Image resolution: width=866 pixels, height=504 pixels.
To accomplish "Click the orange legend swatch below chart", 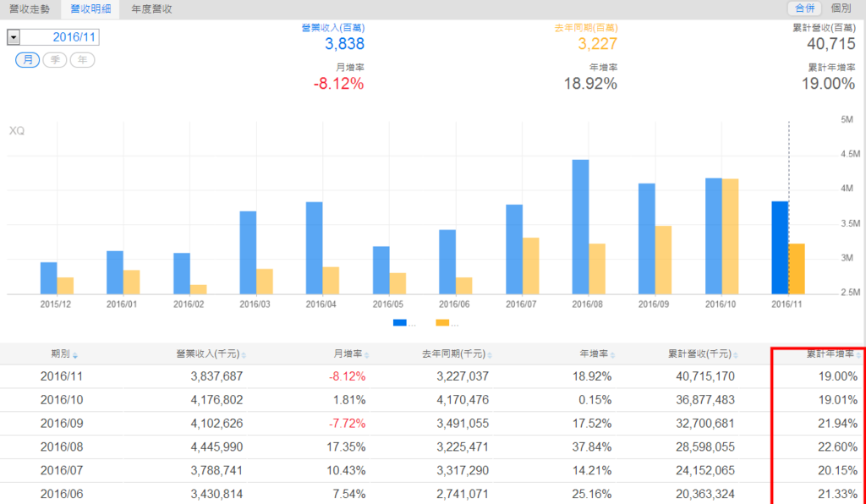I will (x=442, y=323).
